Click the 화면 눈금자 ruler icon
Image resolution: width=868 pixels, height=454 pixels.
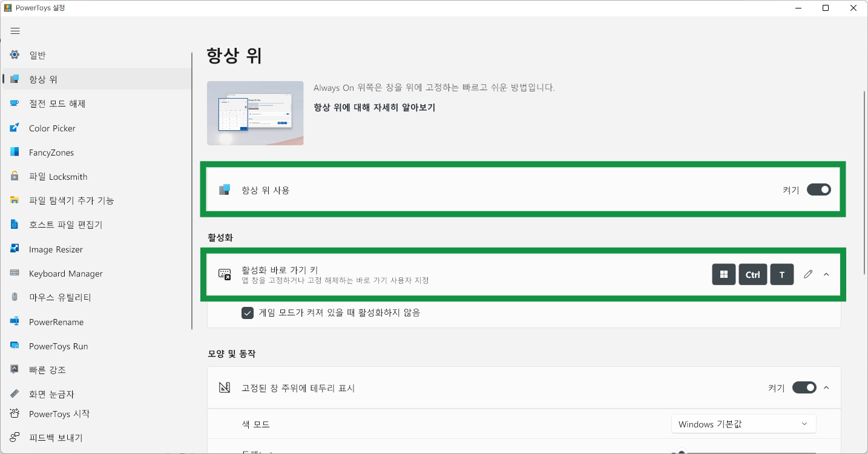pos(15,393)
